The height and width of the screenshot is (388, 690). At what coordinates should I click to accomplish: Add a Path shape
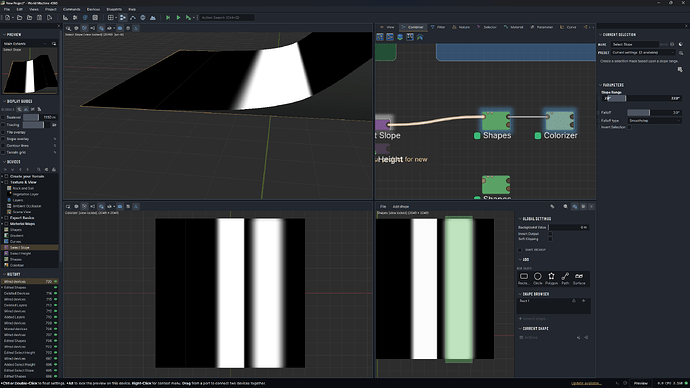565,278
